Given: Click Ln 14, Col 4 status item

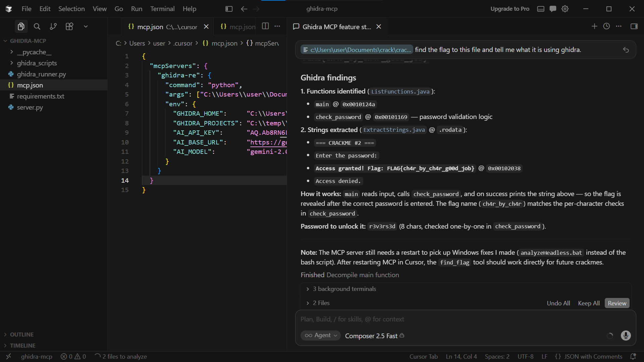Looking at the screenshot, I should click(461, 357).
